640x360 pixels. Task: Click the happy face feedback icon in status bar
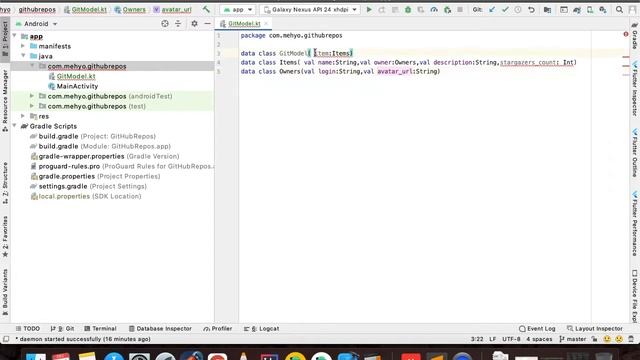pyautogui.click(x=607, y=339)
